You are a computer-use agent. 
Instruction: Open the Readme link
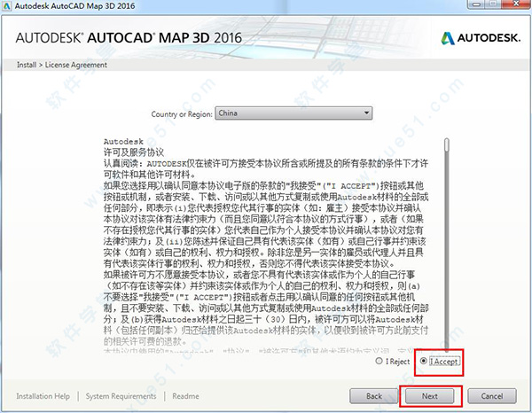point(185,396)
